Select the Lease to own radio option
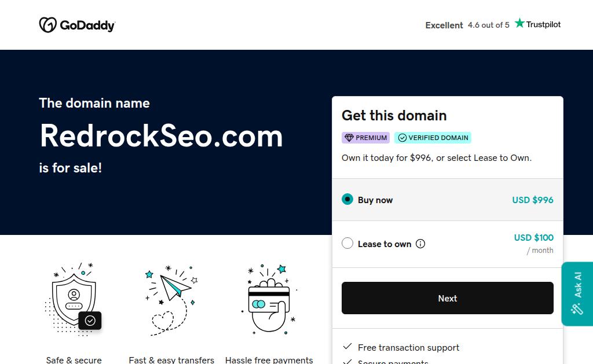The image size is (593, 364). coord(347,244)
